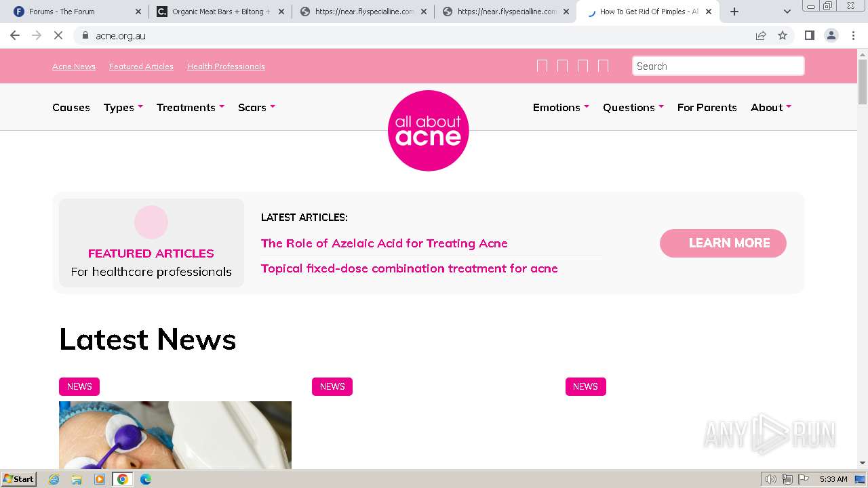Click the first NEWS tag
868x488 pixels.
click(x=79, y=386)
